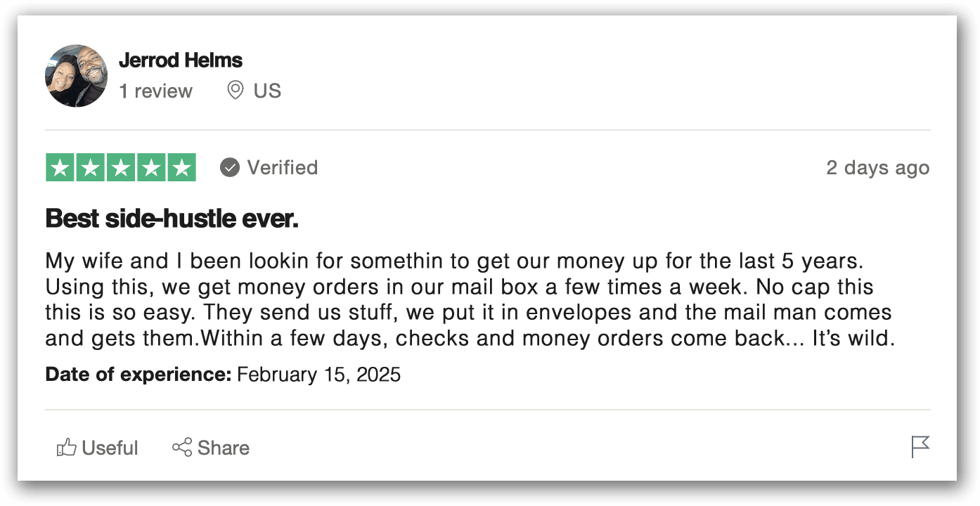980x506 pixels.
Task: Open the review title Best side-hustle ever
Action: point(172,219)
